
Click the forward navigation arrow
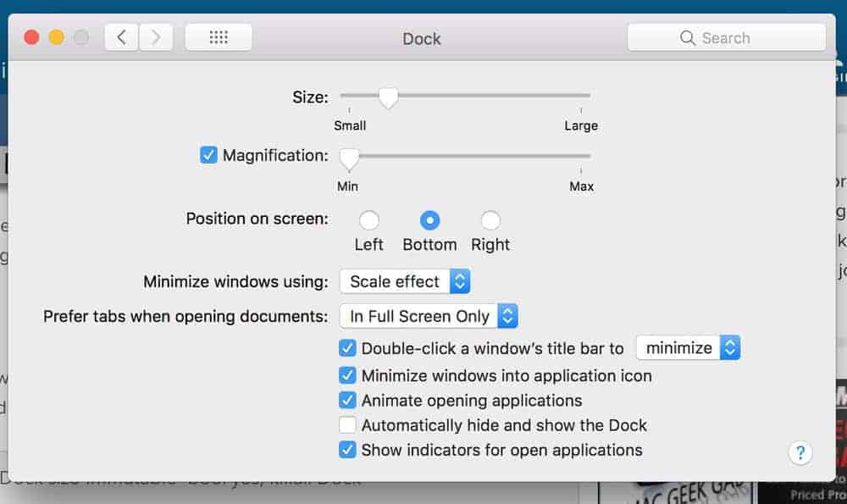[x=156, y=37]
